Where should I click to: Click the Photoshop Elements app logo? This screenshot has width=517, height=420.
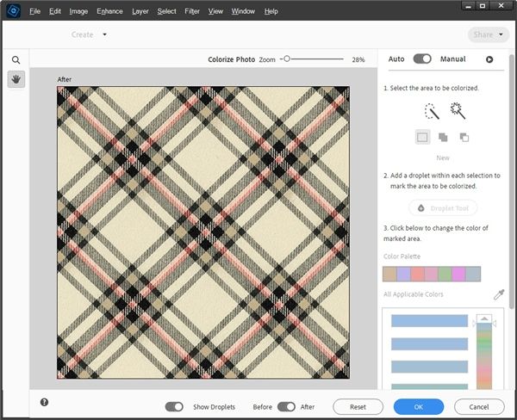(14, 11)
